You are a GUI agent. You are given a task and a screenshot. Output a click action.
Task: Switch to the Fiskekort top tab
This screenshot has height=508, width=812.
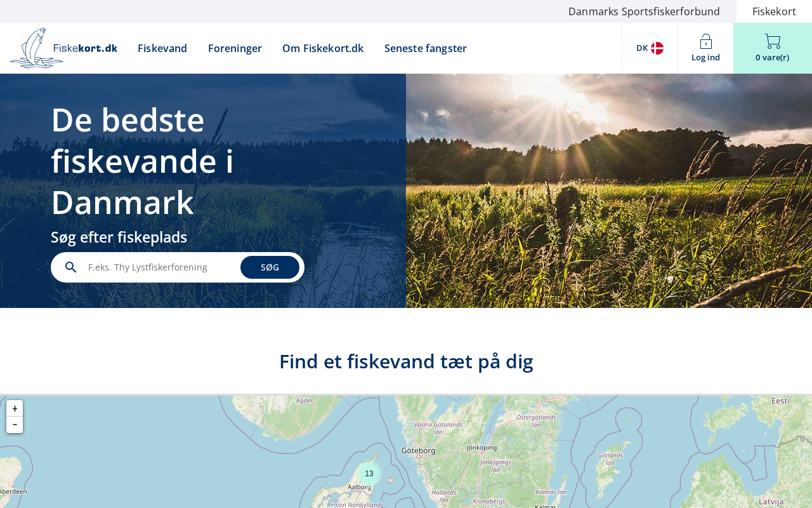coord(774,11)
